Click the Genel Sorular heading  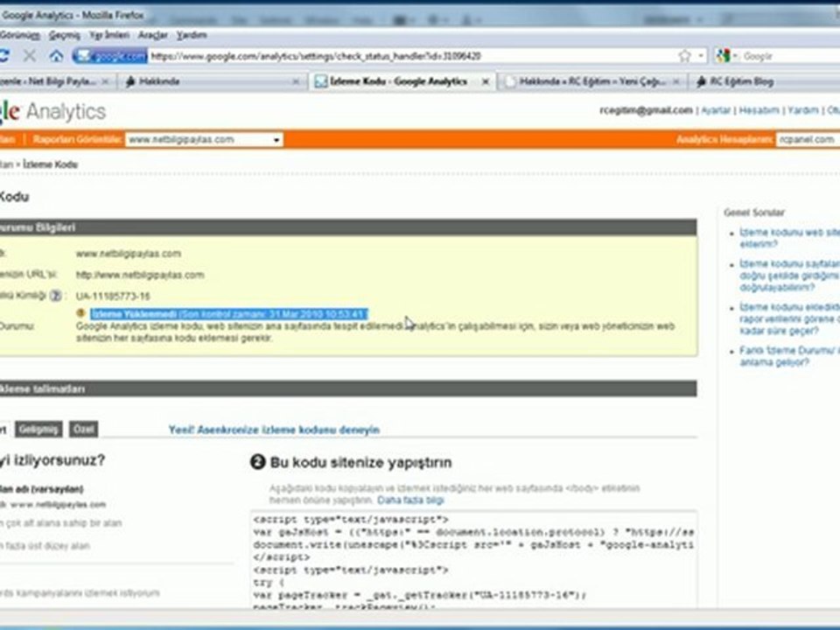[x=754, y=213]
